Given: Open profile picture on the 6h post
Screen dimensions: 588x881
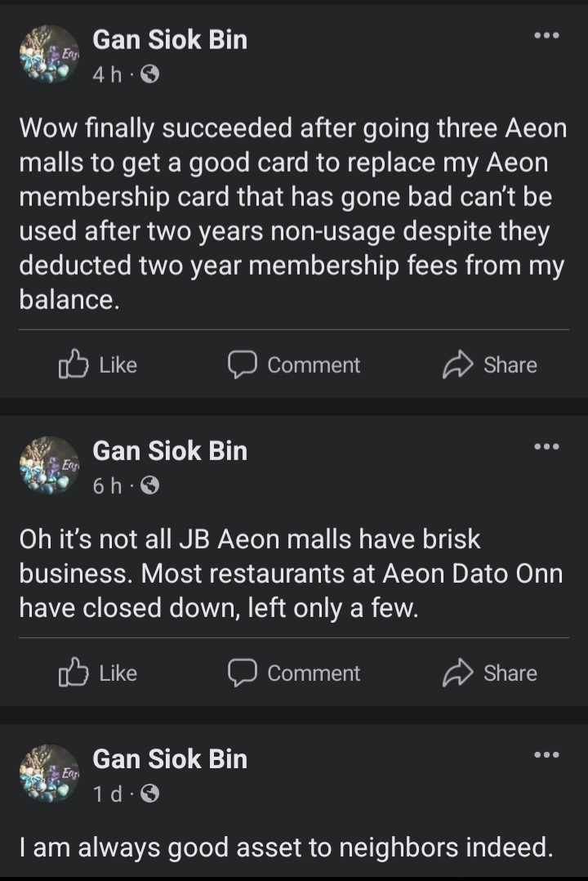Looking at the screenshot, I should click(49, 466).
